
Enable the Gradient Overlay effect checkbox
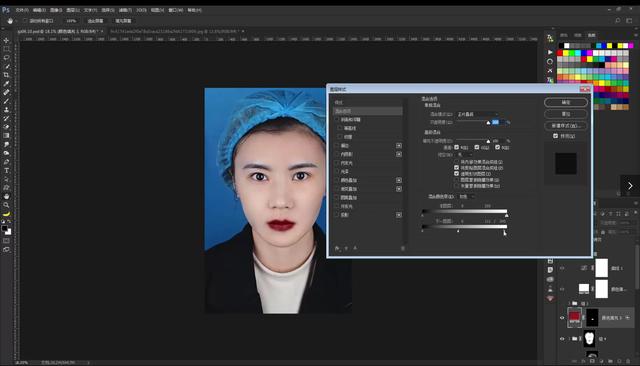[x=337, y=189]
